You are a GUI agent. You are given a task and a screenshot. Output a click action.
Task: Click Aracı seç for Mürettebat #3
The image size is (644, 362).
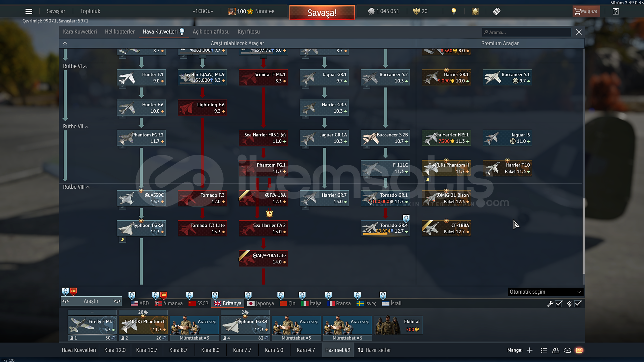tap(194, 325)
